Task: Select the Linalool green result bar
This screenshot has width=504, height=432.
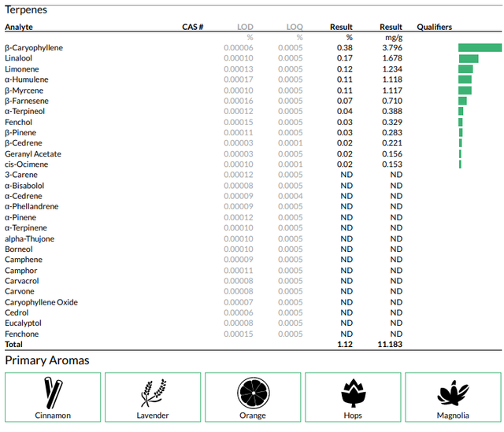Action: [x=469, y=58]
